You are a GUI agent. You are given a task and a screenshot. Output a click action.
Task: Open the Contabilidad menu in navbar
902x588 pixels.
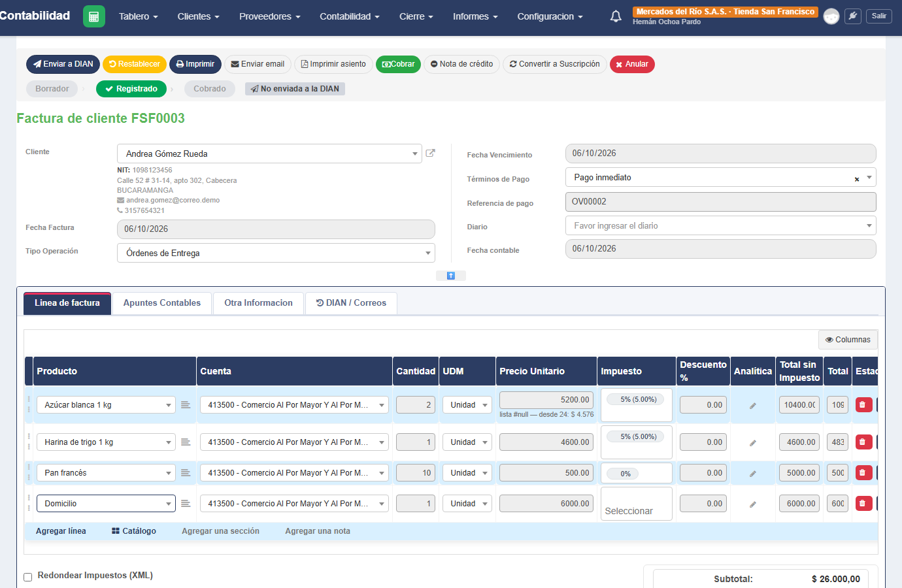click(x=350, y=16)
